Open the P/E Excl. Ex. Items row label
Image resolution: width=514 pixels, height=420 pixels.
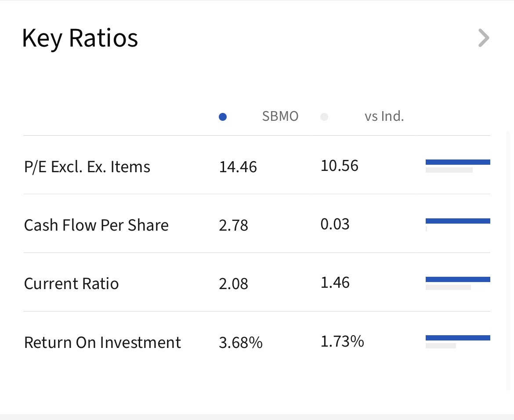click(x=87, y=167)
